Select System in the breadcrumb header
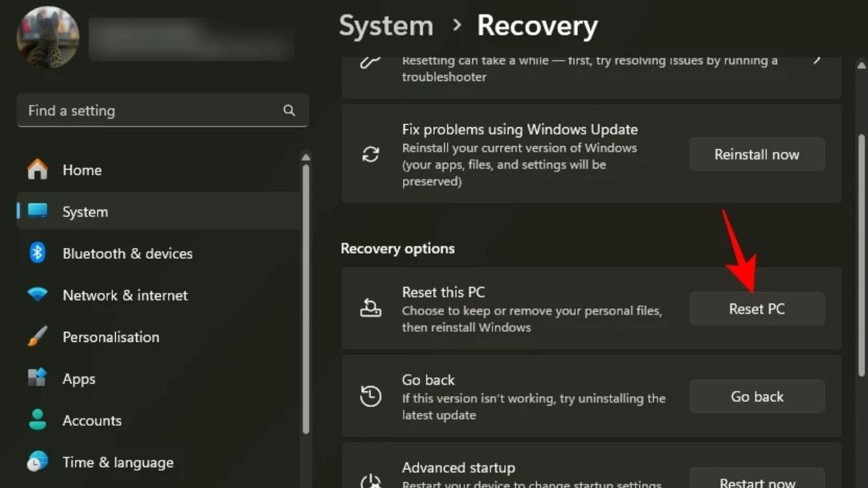 point(386,25)
